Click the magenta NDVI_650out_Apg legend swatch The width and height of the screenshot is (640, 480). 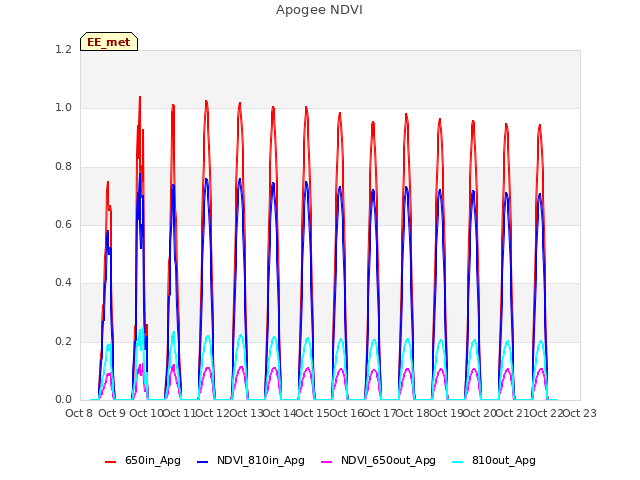(327, 462)
